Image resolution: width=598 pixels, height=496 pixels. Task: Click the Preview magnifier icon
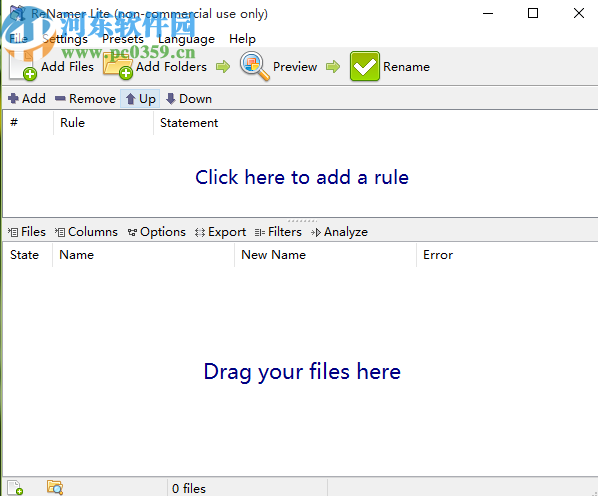254,66
